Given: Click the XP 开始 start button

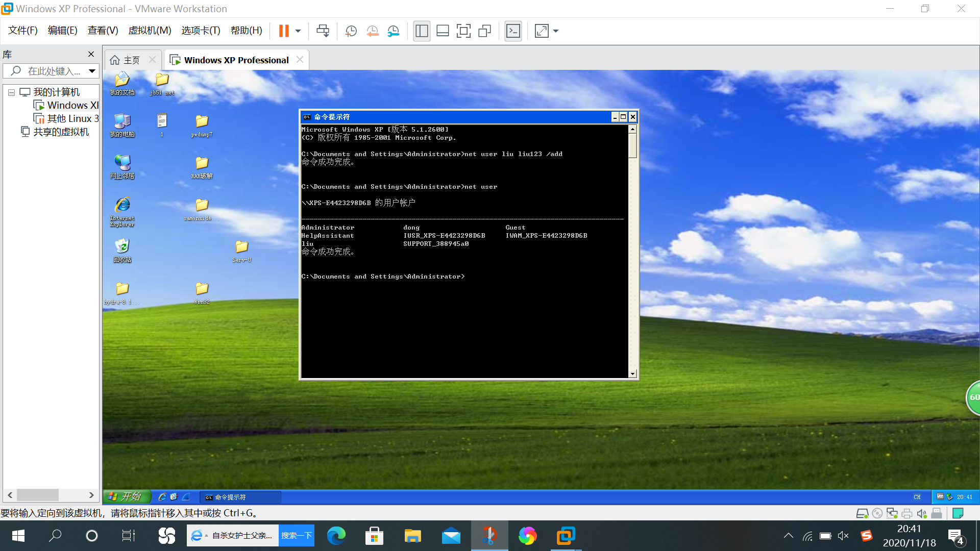Looking at the screenshot, I should point(127,496).
